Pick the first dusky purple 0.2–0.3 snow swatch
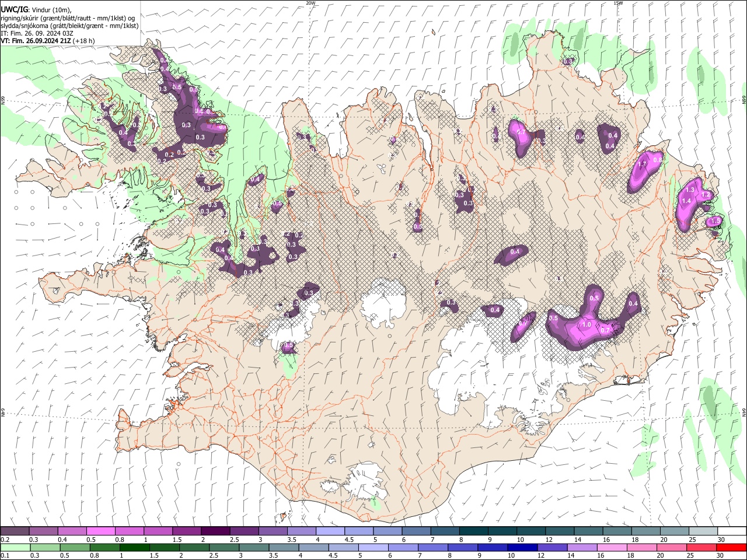Viewport: 747px width, 560px height. [x=15, y=531]
